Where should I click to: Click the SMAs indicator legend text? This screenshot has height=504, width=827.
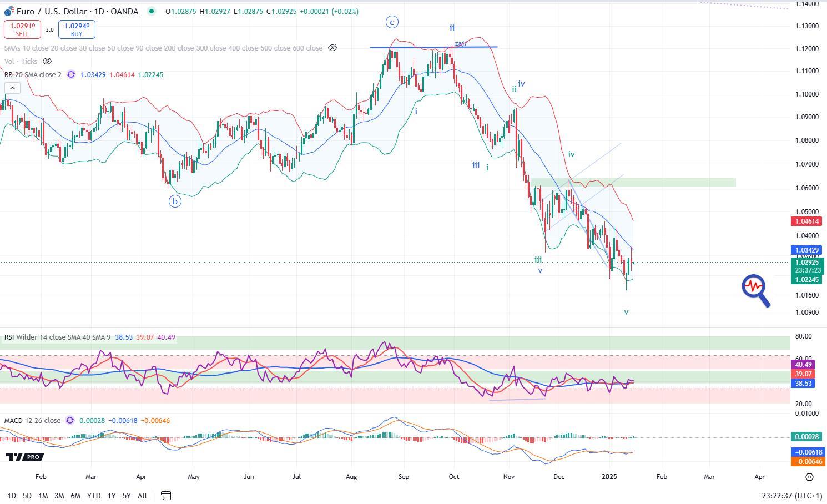[163, 48]
